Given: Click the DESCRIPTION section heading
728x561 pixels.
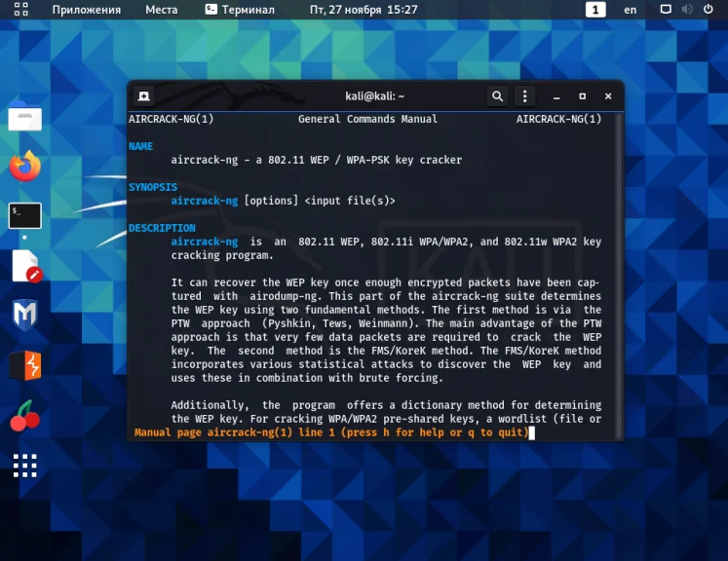Looking at the screenshot, I should tap(162, 228).
